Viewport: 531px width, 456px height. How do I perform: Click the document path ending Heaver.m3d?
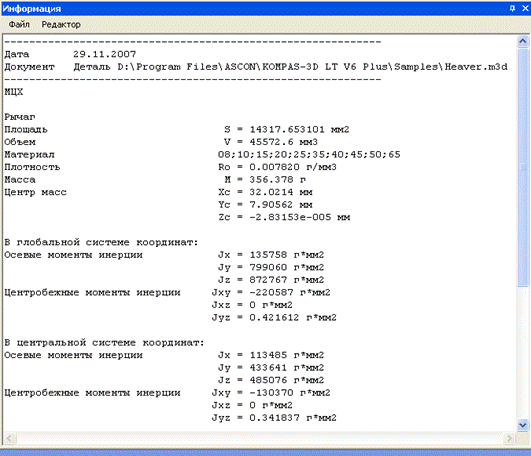[313, 67]
